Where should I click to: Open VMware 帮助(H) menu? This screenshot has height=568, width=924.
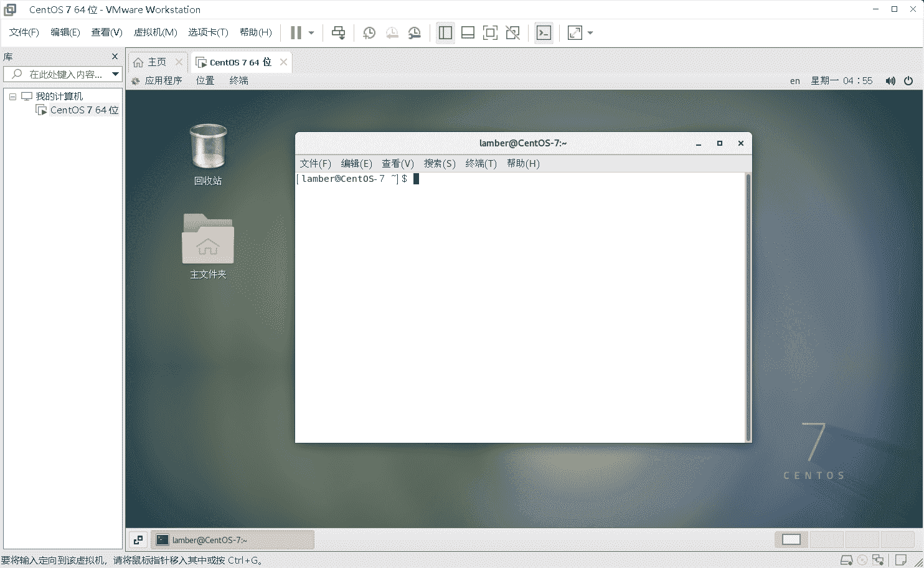(256, 32)
